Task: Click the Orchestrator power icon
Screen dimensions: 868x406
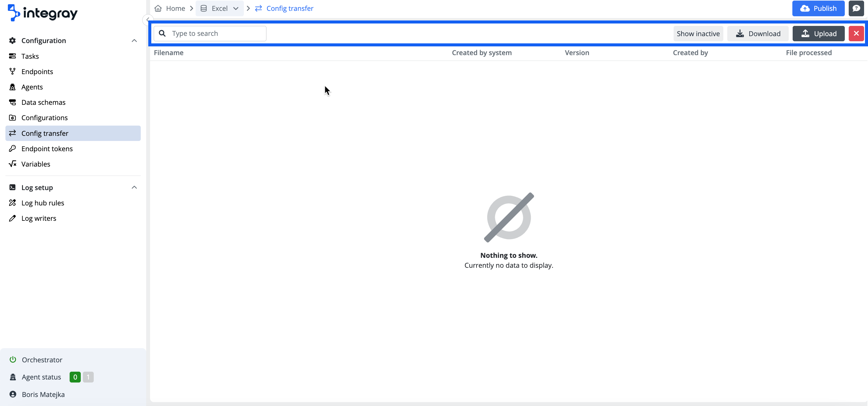Action: (13, 359)
